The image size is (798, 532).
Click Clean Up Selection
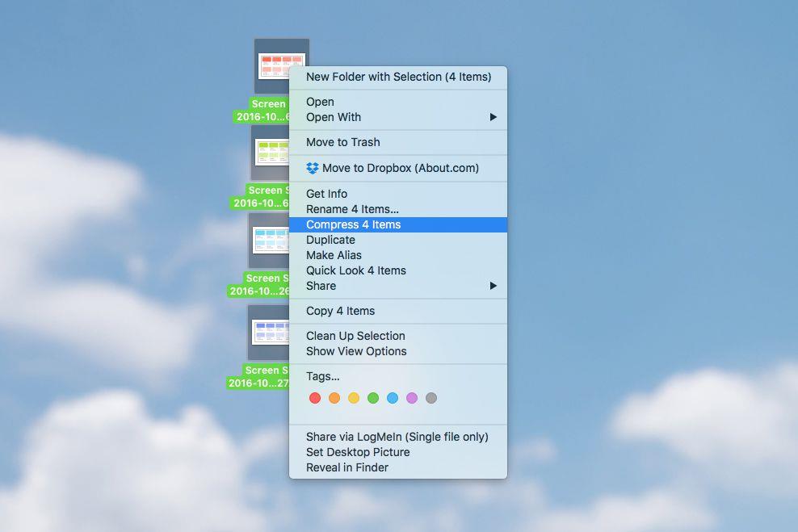[x=398, y=336]
